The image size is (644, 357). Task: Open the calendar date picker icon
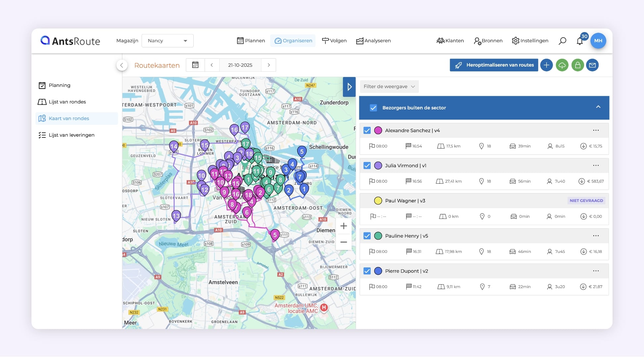(x=195, y=65)
